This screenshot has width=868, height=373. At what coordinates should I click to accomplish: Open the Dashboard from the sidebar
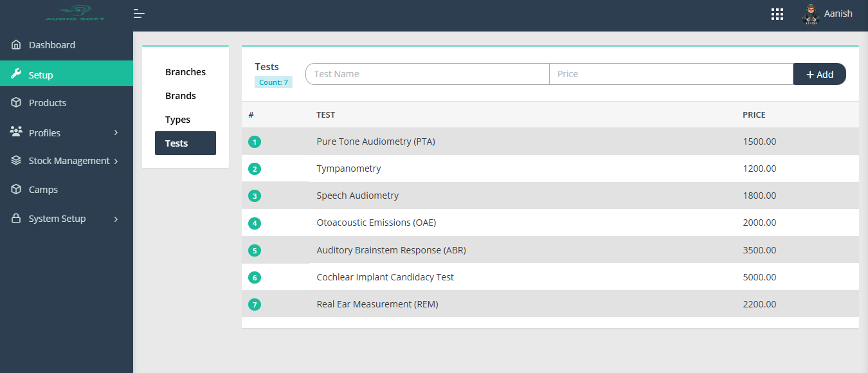52,44
